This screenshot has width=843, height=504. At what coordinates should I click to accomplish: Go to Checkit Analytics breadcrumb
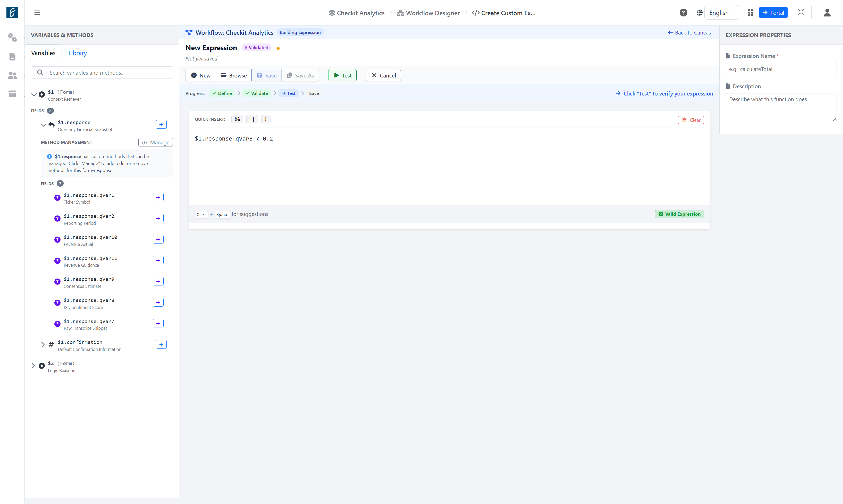point(357,13)
